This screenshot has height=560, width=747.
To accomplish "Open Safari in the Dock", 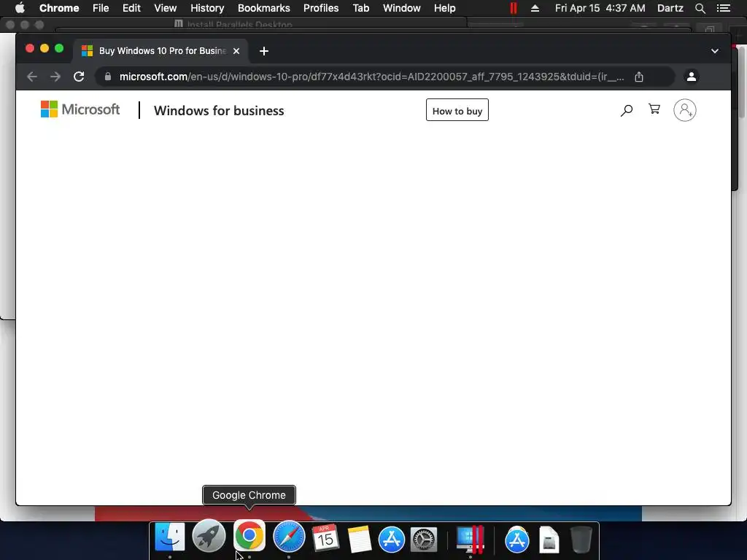I will coord(289,536).
